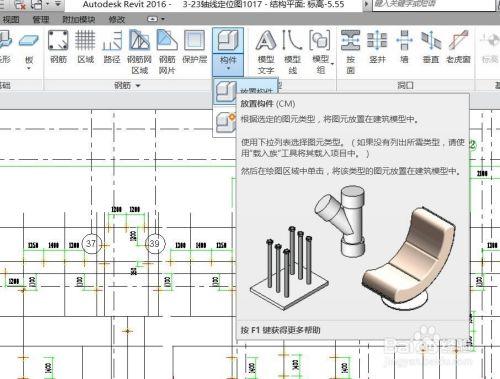Screen dimensions: 500x379
Task: Select the 老虎窗 dormer opening tool
Action: (x=459, y=47)
